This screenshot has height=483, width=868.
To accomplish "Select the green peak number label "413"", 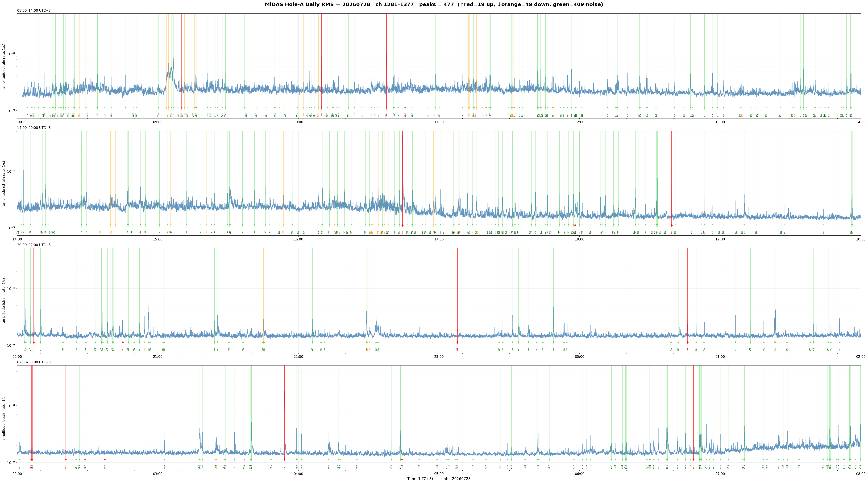I will click(419, 467).
